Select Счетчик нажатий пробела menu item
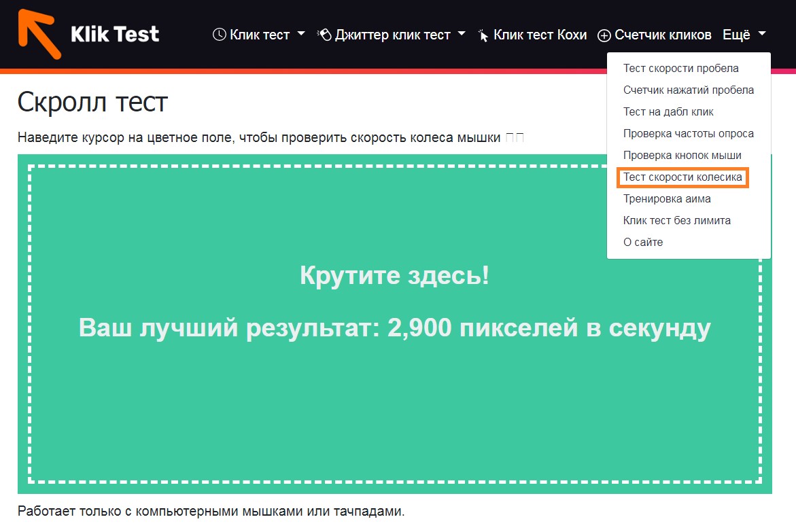796x532 pixels. coord(688,90)
